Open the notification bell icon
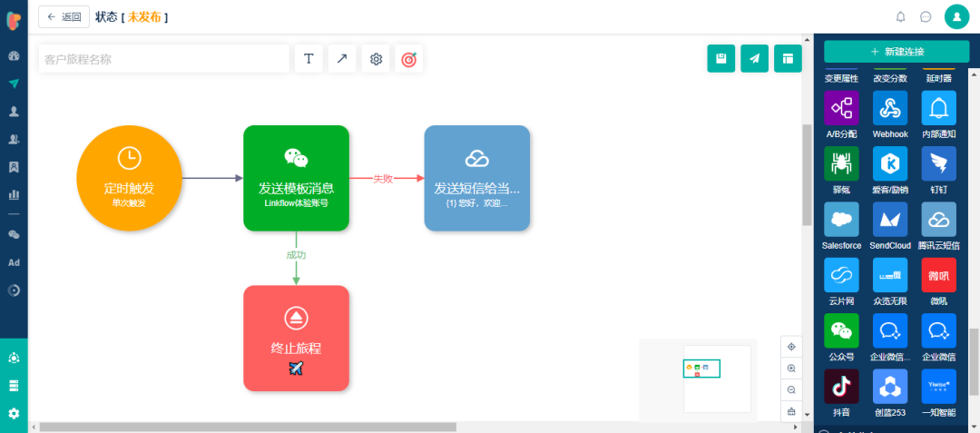Image resolution: width=980 pixels, height=433 pixels. 901,17
